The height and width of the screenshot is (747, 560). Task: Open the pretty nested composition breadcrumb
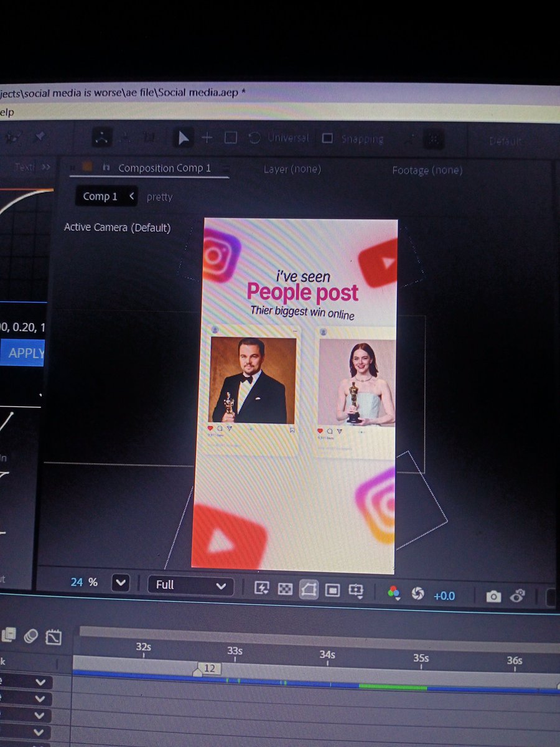point(159,197)
